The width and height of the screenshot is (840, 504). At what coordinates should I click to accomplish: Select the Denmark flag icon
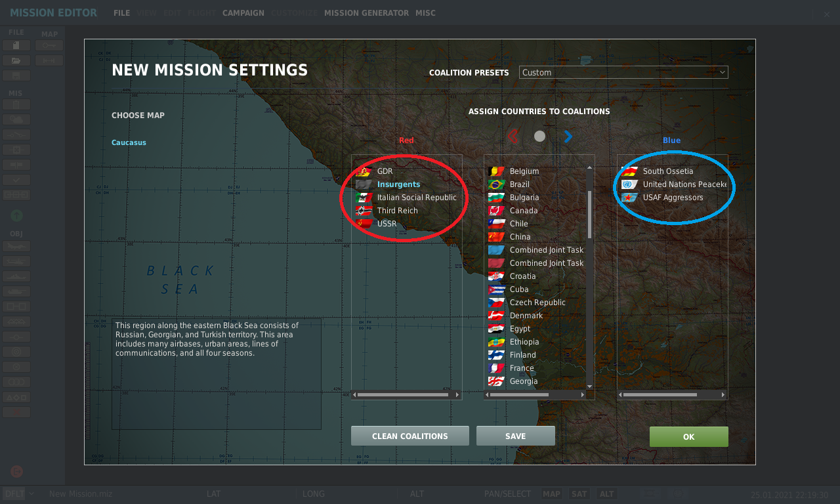[497, 316]
